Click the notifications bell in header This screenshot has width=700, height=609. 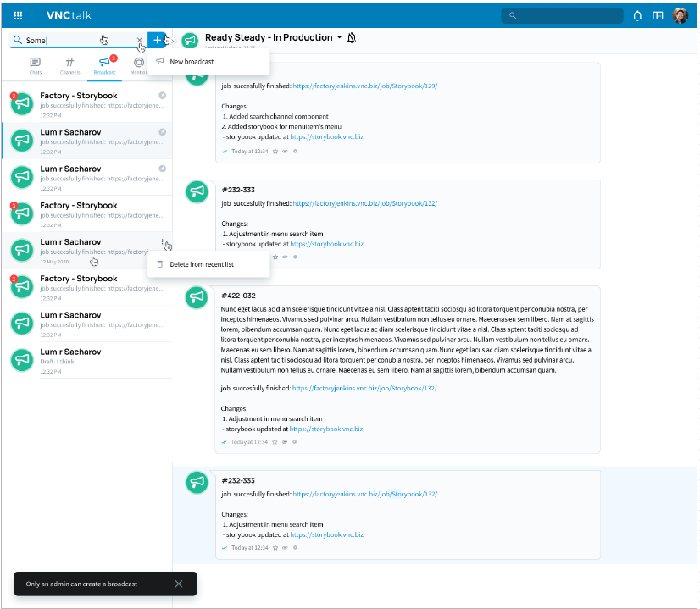pyautogui.click(x=637, y=15)
